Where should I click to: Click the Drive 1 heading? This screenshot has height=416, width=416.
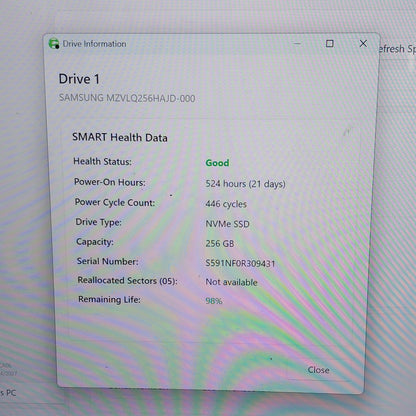click(79, 79)
